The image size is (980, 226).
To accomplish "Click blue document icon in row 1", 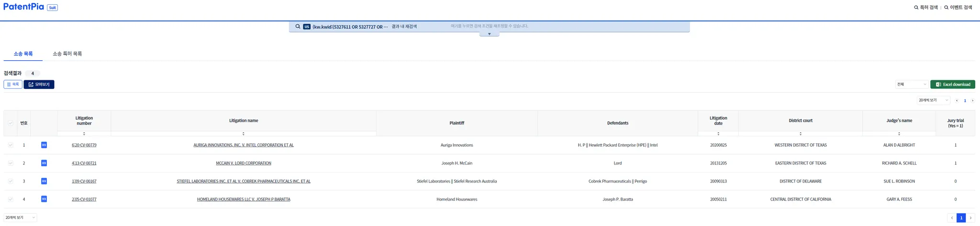I will click(x=44, y=145).
